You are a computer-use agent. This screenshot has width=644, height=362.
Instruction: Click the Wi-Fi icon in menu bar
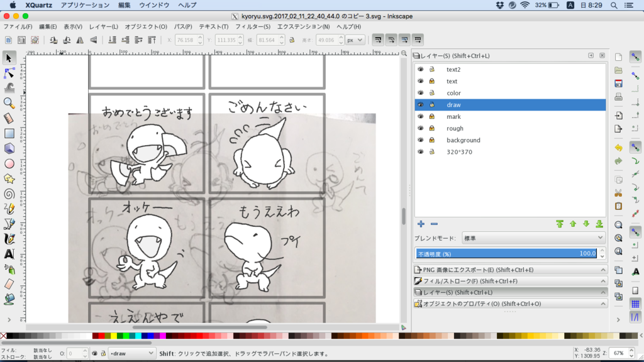click(x=525, y=5)
